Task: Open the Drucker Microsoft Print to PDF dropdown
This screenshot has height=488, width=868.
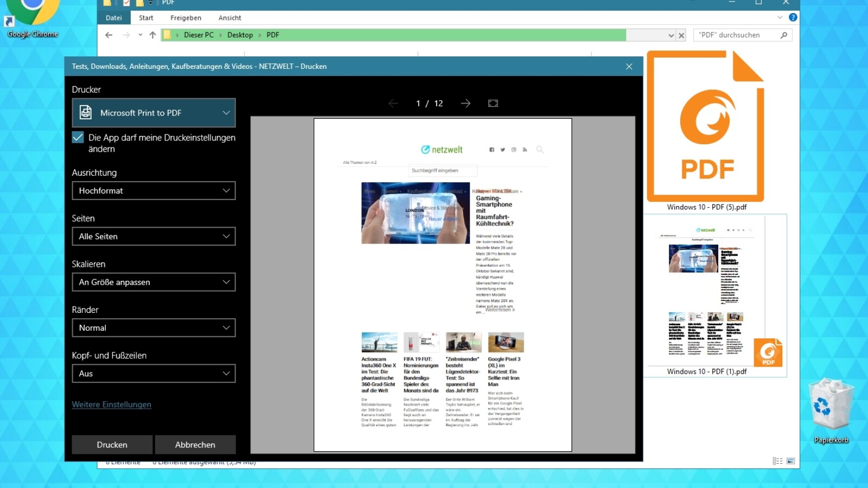Action: (154, 113)
